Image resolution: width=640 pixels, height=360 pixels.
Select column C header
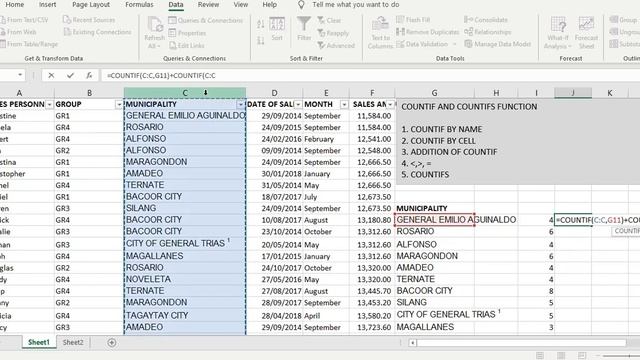(185, 93)
